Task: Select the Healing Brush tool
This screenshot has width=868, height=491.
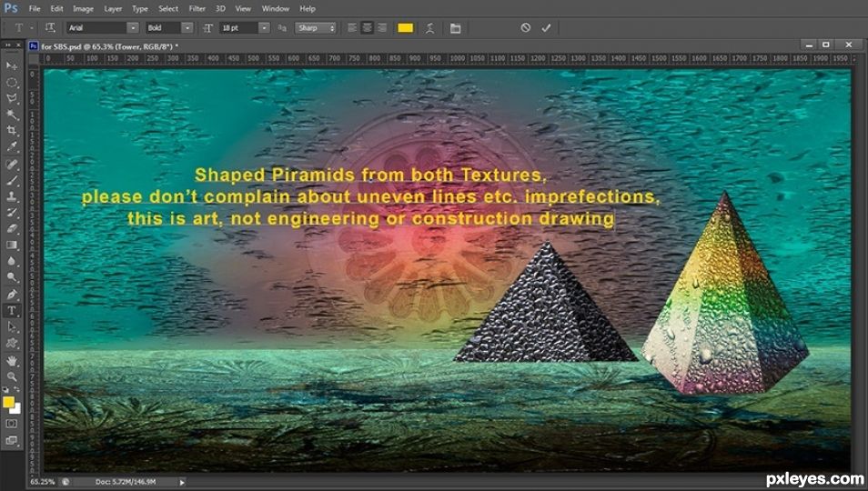Action: tap(12, 165)
